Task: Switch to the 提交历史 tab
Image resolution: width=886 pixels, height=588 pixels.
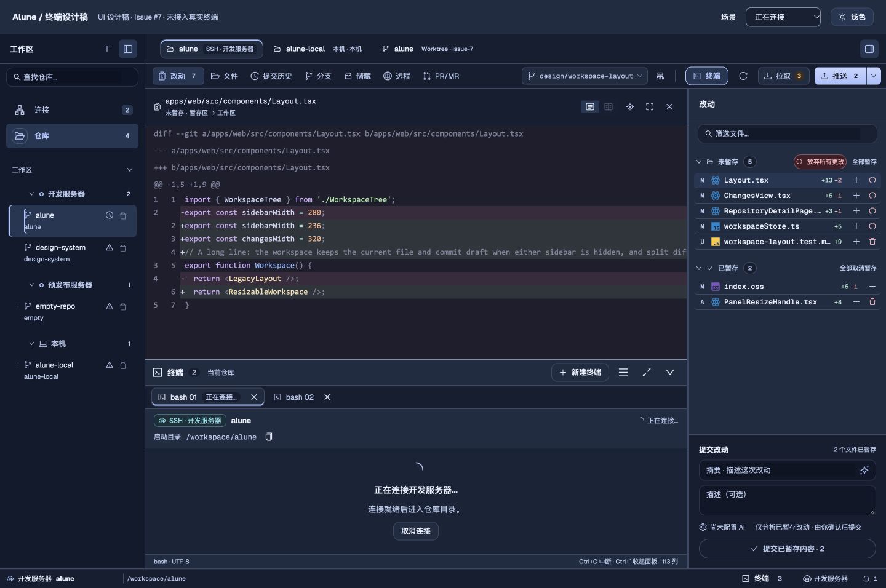Action: pos(271,76)
